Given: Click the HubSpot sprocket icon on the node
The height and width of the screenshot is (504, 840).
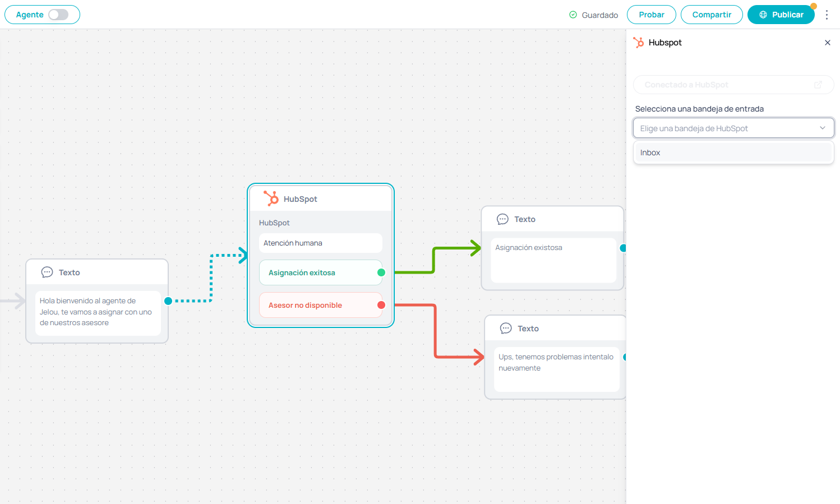Looking at the screenshot, I should (271, 198).
